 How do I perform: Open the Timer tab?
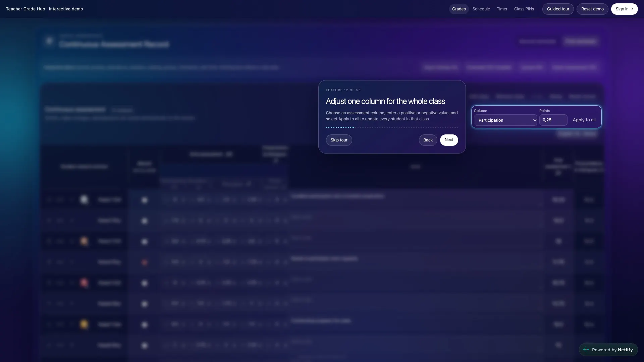(502, 9)
